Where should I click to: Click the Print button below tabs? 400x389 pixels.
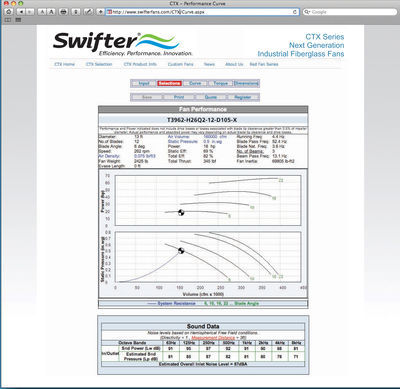pos(179,97)
